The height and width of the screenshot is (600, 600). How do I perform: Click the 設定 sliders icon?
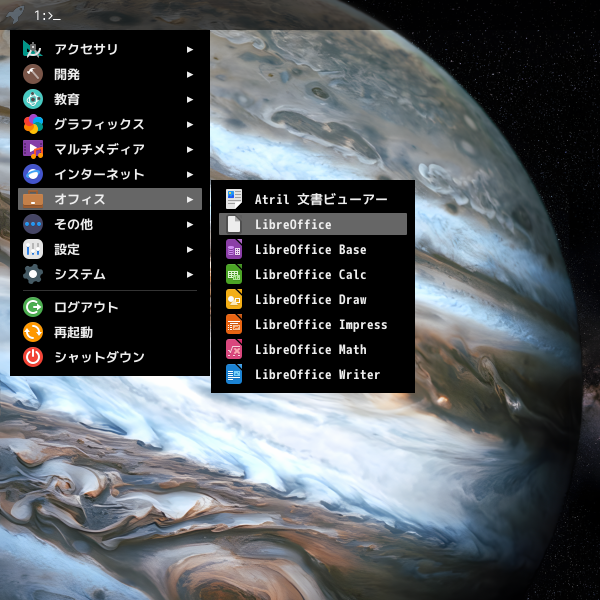(33, 249)
